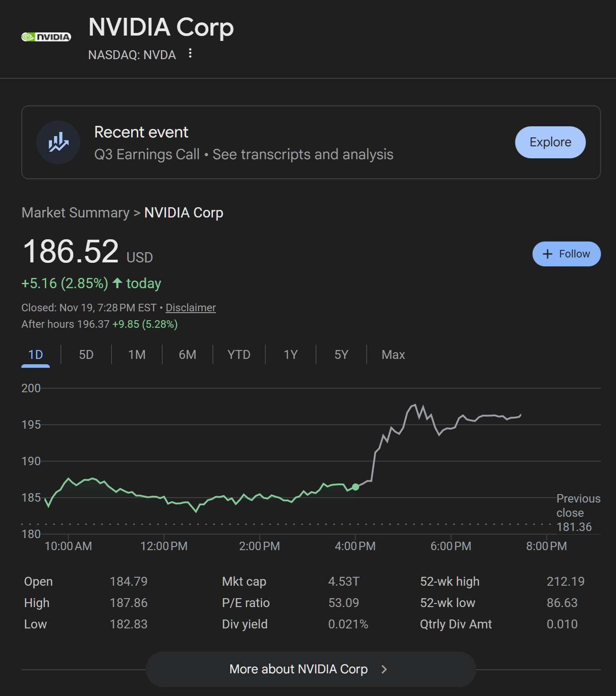Open Q3 Earnings Call transcripts text
This screenshot has width=616, height=696.
pyautogui.click(x=244, y=154)
